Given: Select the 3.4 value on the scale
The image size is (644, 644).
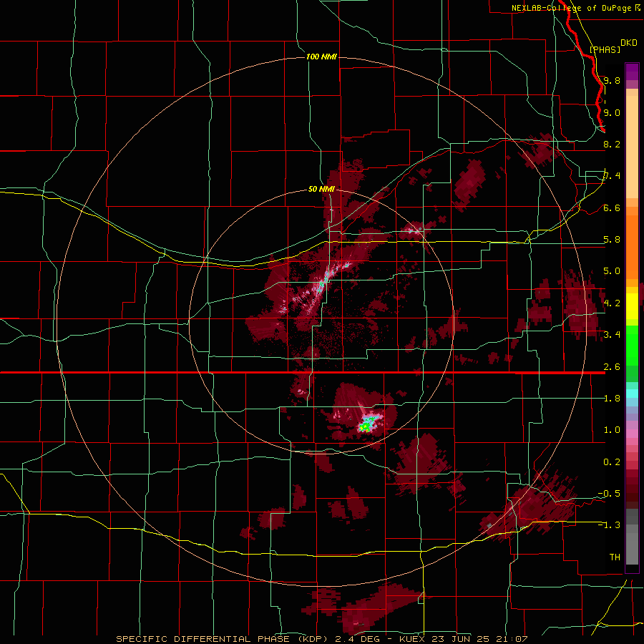Looking at the screenshot, I should pos(612,334).
